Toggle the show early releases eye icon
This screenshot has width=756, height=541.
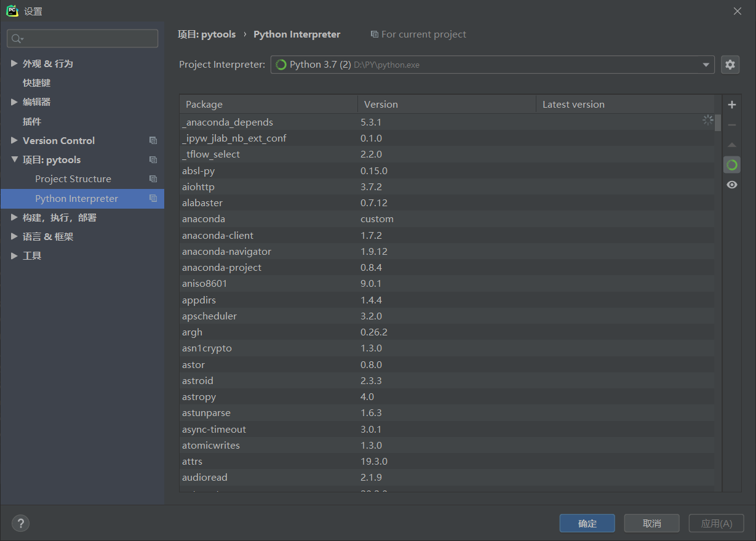tap(731, 185)
